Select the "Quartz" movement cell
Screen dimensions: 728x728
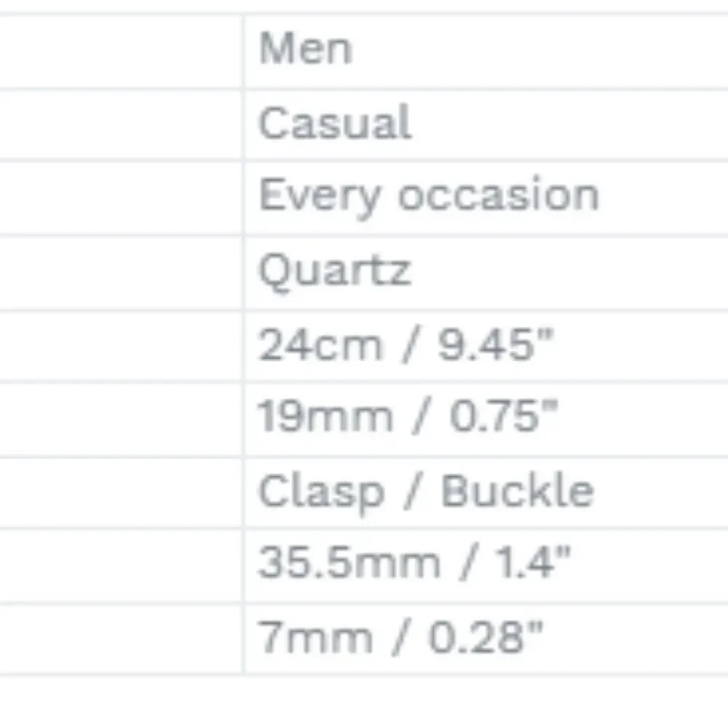coord(486,273)
